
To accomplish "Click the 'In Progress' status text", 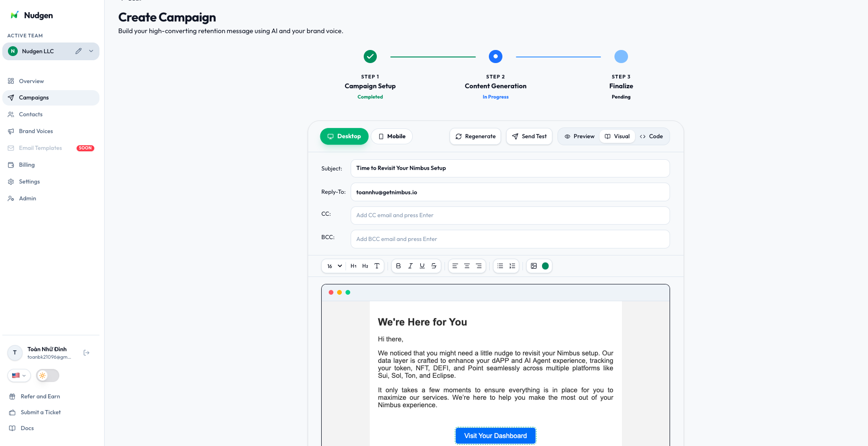I will click(495, 97).
